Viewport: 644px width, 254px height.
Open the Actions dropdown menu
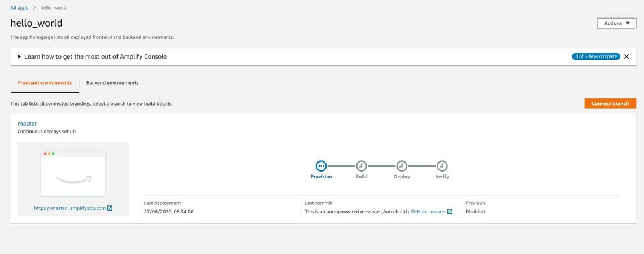point(616,23)
